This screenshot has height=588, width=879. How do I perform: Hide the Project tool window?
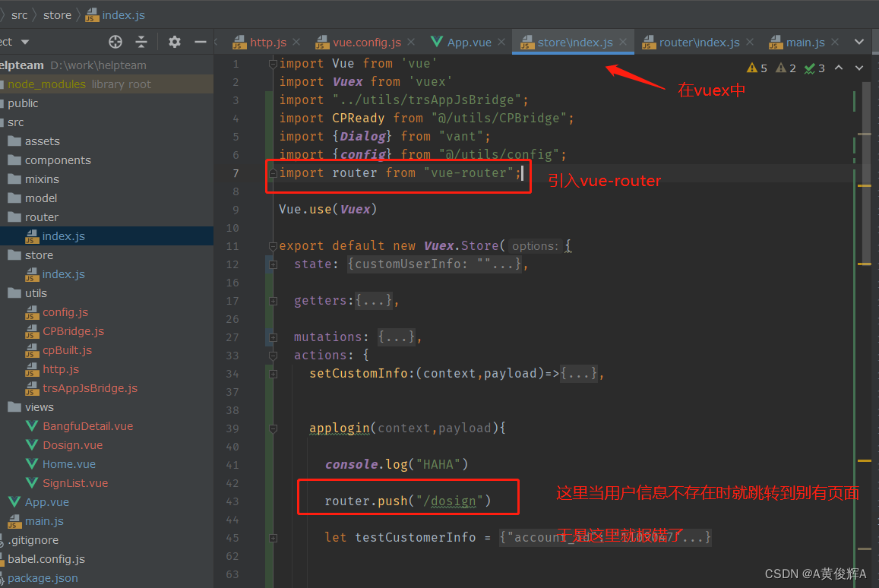(199, 43)
